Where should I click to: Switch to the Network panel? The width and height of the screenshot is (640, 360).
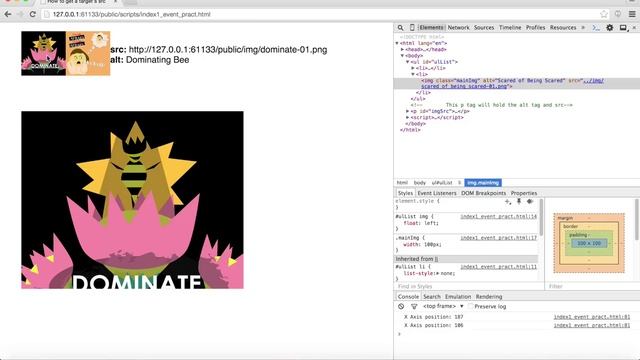pyautogui.click(x=458, y=27)
